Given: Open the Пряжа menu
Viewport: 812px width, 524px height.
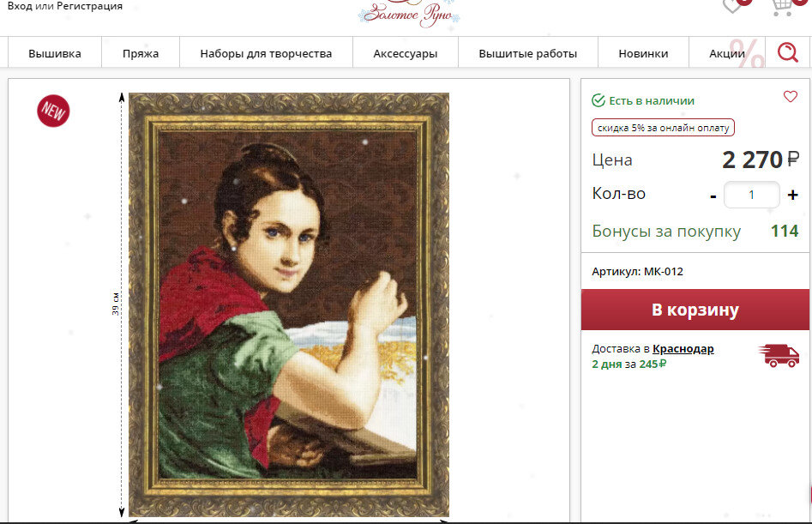Looking at the screenshot, I should point(141,53).
